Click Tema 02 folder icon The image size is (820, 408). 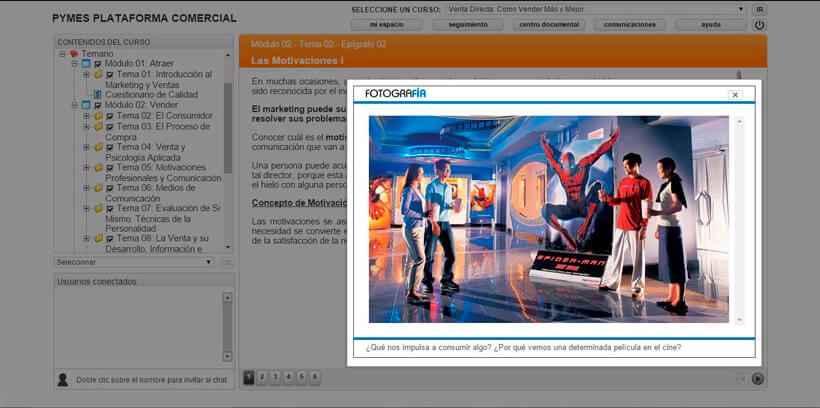pos(98,116)
